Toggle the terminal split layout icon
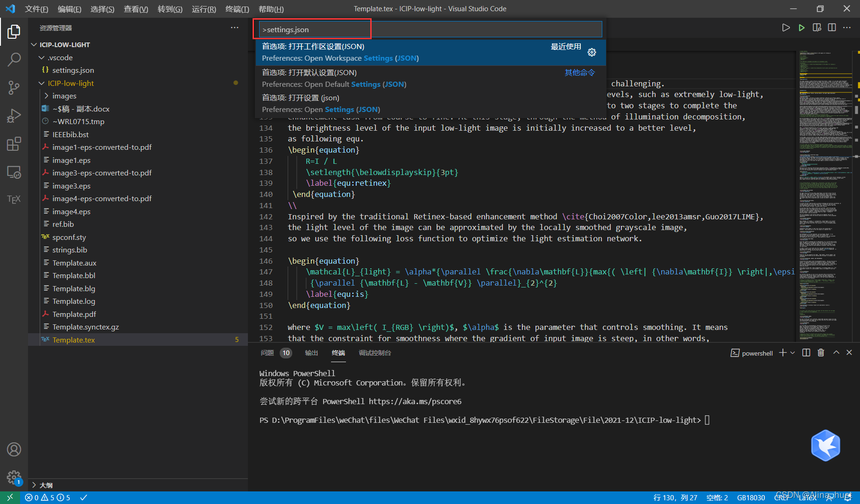This screenshot has height=504, width=860. click(x=806, y=353)
